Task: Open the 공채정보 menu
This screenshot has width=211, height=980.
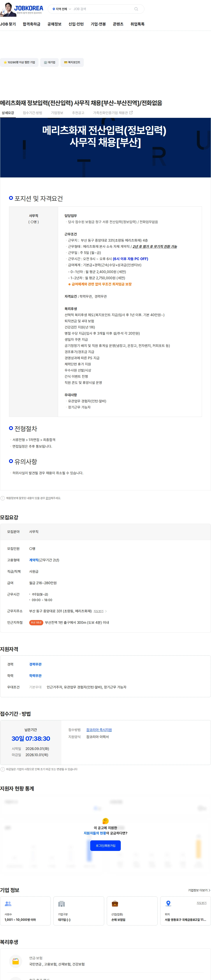Action: pos(54,24)
